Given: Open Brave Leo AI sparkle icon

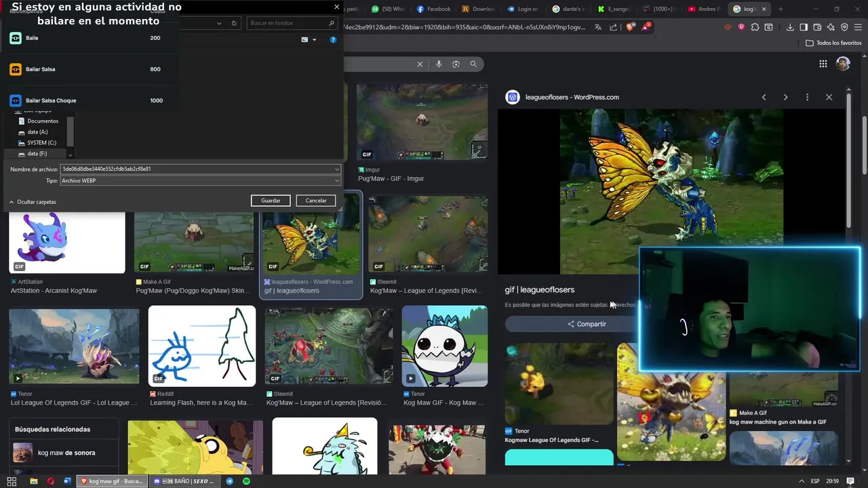Looking at the screenshot, I should point(831,27).
